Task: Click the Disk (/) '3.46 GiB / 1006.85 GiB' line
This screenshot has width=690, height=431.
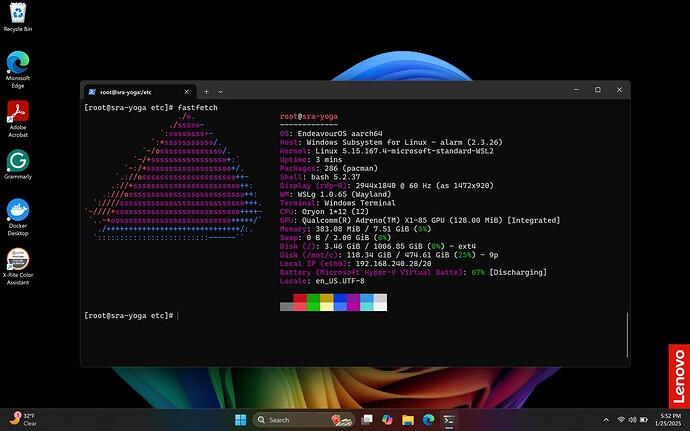Action: (378, 246)
